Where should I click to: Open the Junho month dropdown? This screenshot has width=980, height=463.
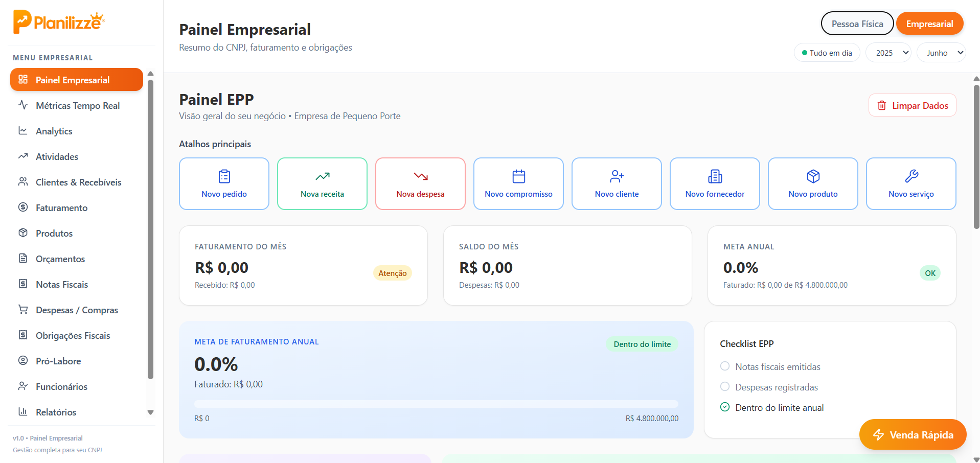[x=941, y=53]
